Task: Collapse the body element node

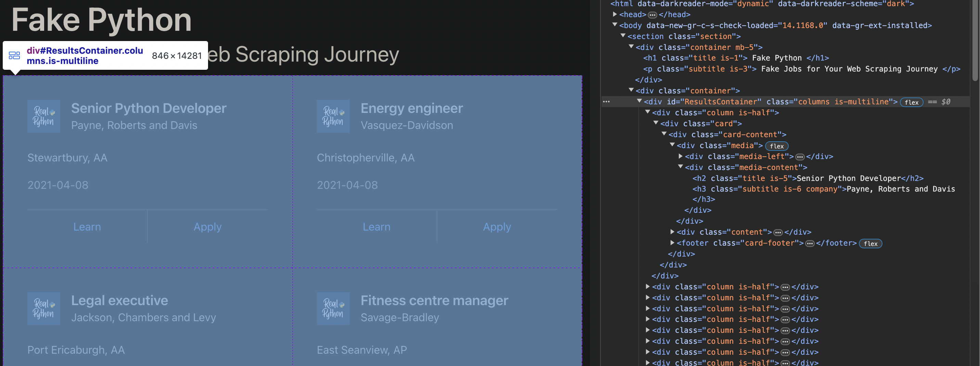Action: [x=615, y=25]
